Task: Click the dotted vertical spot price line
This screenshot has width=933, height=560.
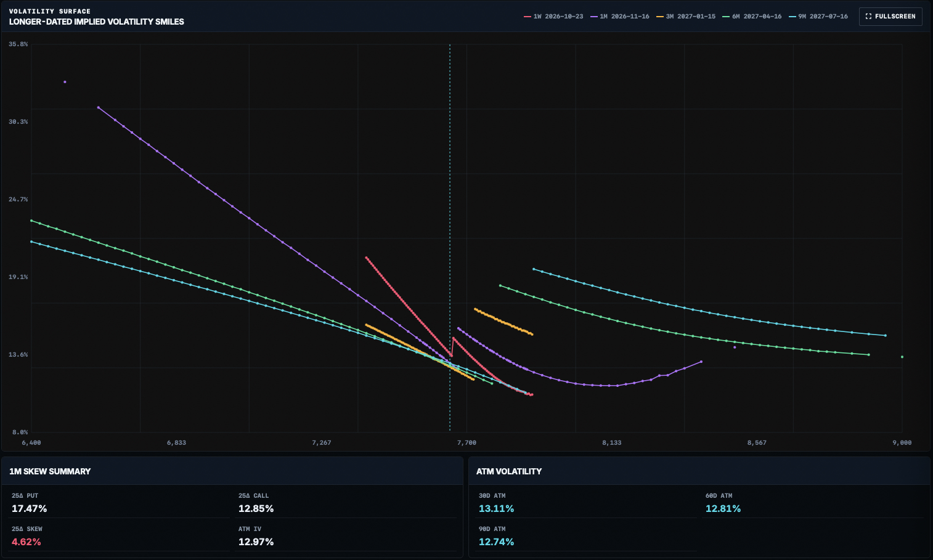Action: click(x=450, y=237)
